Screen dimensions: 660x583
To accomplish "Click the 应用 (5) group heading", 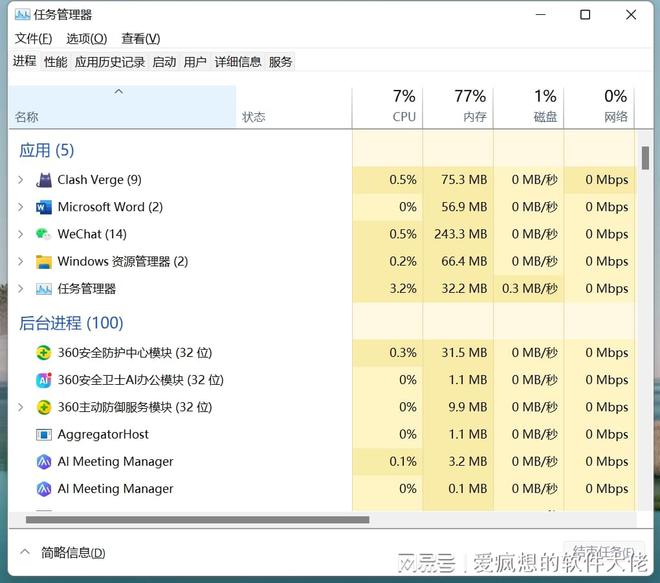I will click(47, 151).
